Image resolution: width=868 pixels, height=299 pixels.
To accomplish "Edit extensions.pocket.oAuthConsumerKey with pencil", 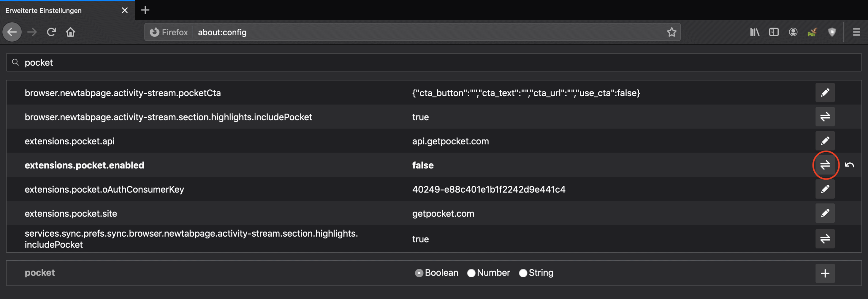I will click(825, 189).
